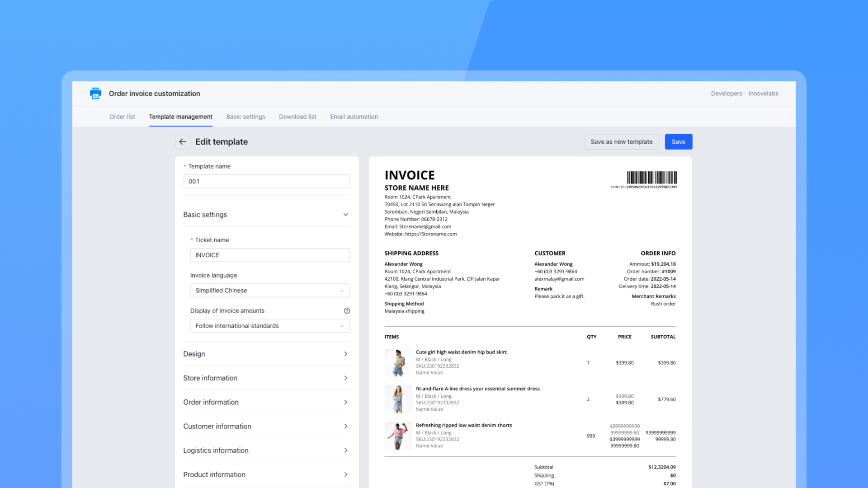Open the Email automation tab

coord(354,117)
